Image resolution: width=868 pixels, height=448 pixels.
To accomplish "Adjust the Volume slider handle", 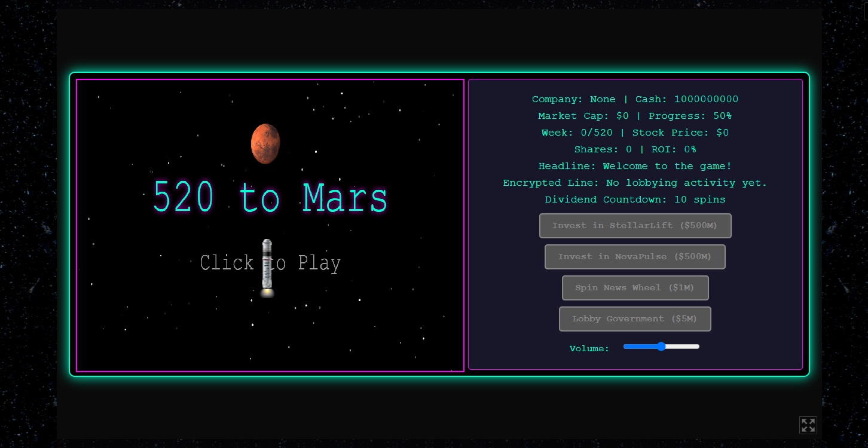I will [x=661, y=346].
